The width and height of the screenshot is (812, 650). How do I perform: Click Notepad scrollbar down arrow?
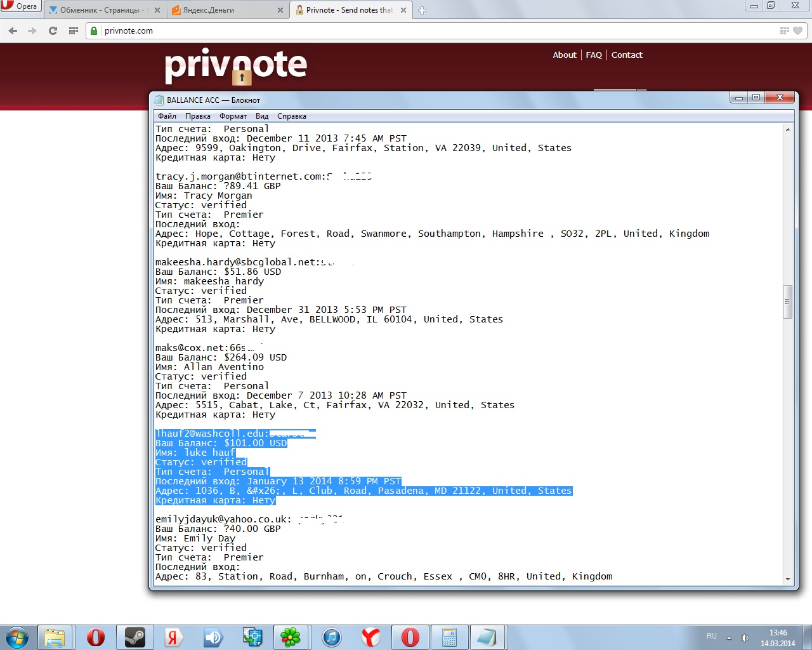coord(788,579)
